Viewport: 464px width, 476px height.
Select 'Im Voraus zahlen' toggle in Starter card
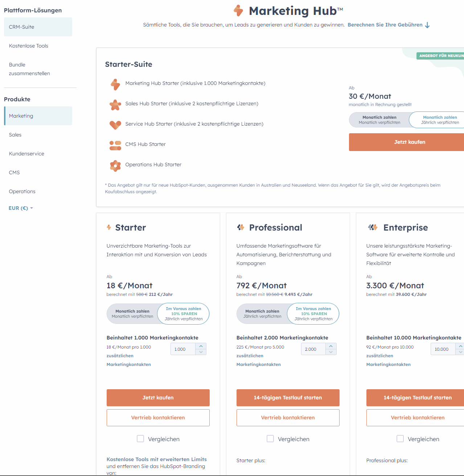point(184,314)
